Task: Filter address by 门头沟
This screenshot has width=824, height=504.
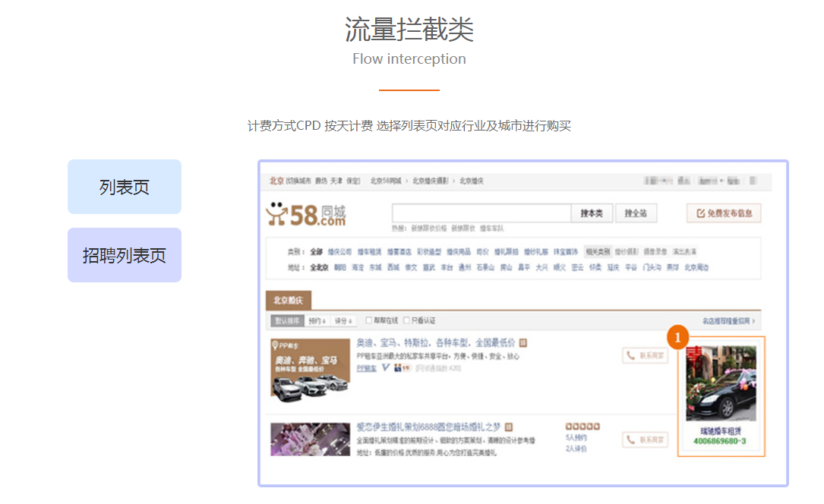Action: click(652, 268)
